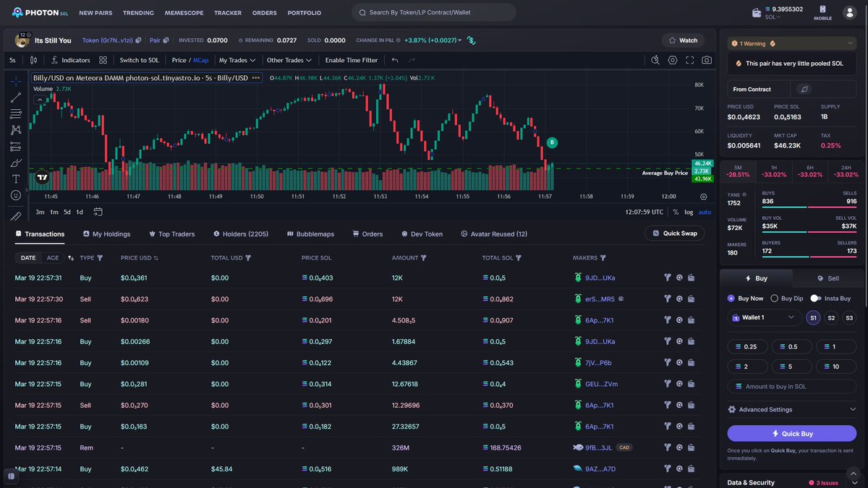Open the Memescope page
This screenshot has height=488, width=868.
184,13
